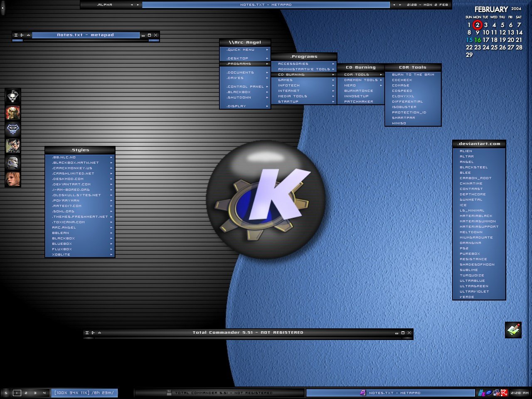
Task: Expand .Display submenu in Arc Angel menu
Action: pos(245,106)
